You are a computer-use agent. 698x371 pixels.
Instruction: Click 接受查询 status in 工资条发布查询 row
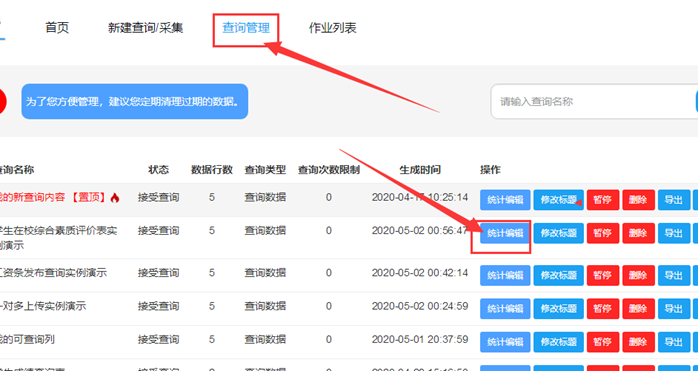click(158, 273)
